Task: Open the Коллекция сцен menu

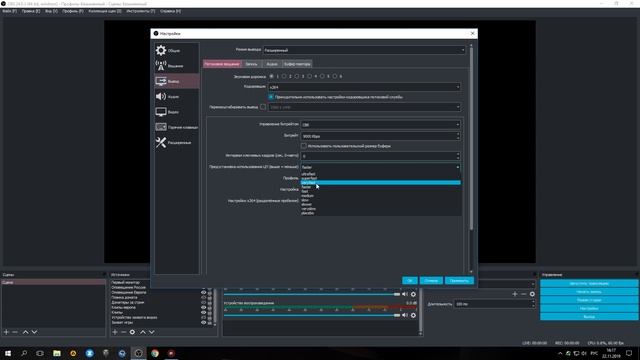Action: (105, 11)
